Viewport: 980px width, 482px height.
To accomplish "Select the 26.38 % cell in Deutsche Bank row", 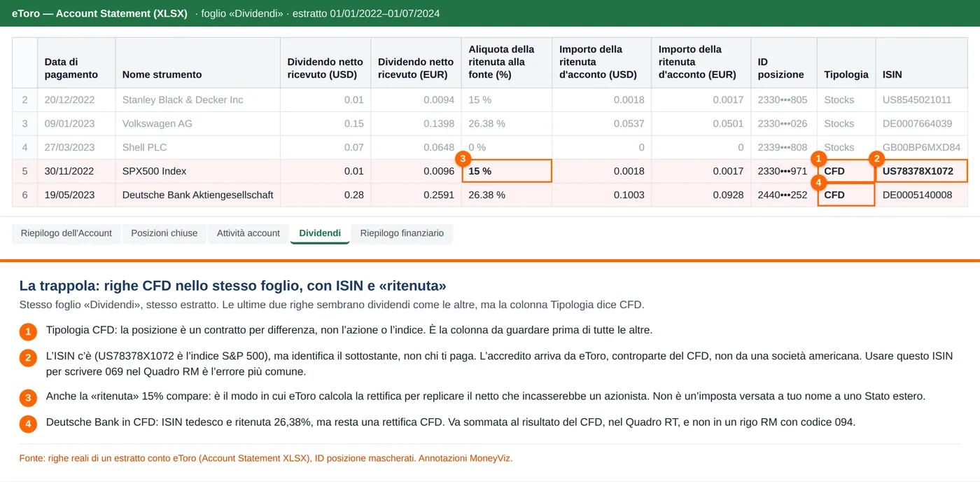I will tap(507, 195).
